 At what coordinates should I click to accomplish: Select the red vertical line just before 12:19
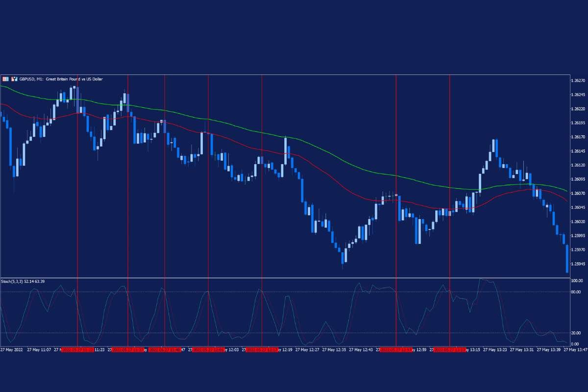pyautogui.click(x=262, y=211)
